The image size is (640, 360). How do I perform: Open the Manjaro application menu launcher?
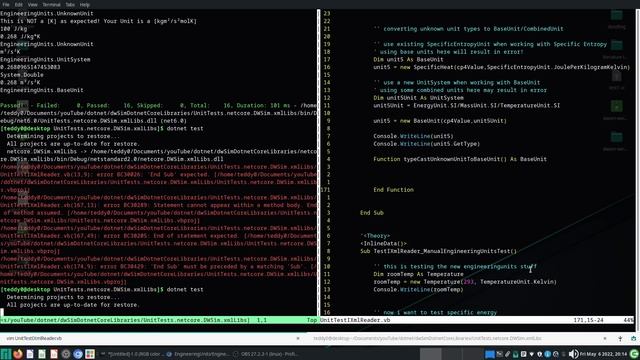(x=6, y=354)
